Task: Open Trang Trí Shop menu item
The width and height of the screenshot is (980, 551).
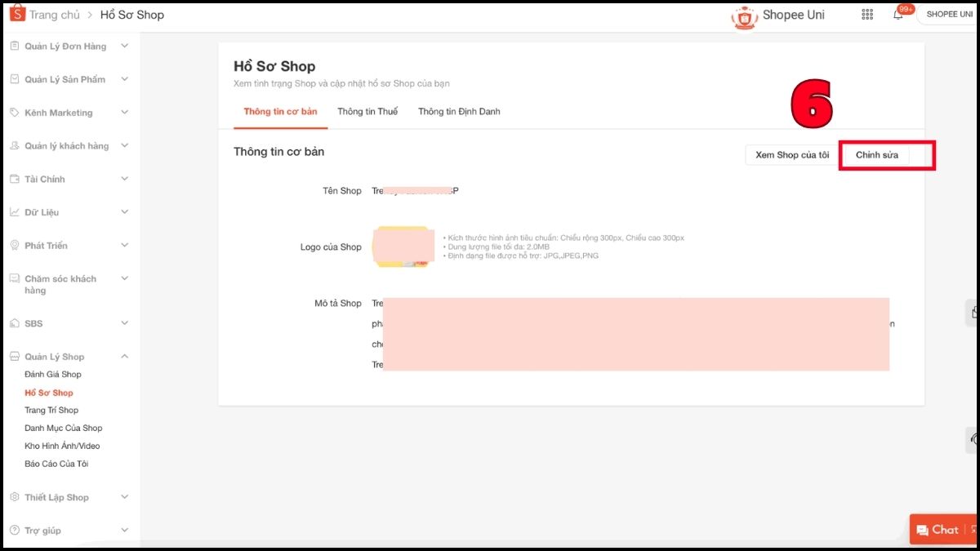Action: (x=51, y=411)
